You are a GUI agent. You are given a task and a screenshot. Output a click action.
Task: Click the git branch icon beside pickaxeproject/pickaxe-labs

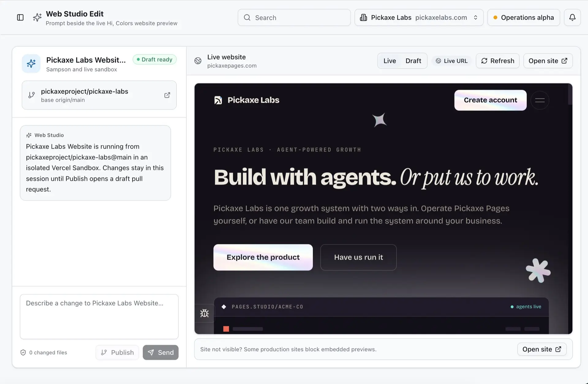(32, 95)
